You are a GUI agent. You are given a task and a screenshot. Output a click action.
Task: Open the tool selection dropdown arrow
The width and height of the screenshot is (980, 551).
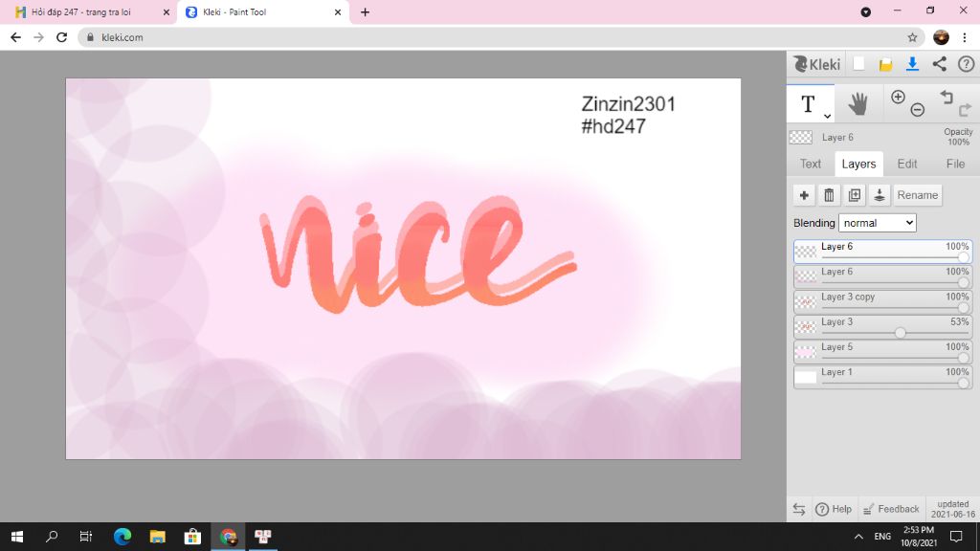click(x=827, y=116)
